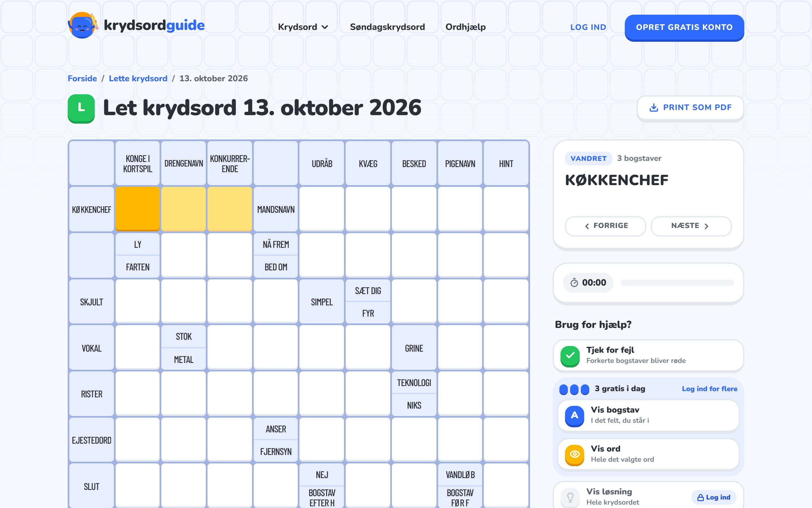The height and width of the screenshot is (508, 812).
Task: Click the EJESTEDORD clue cell
Action: [92, 440]
